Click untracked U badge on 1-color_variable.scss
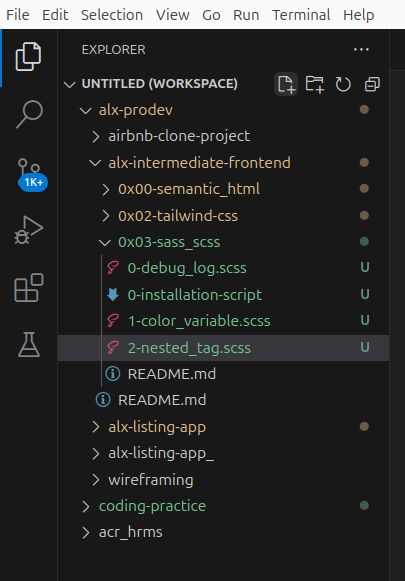405x581 pixels. pos(365,320)
